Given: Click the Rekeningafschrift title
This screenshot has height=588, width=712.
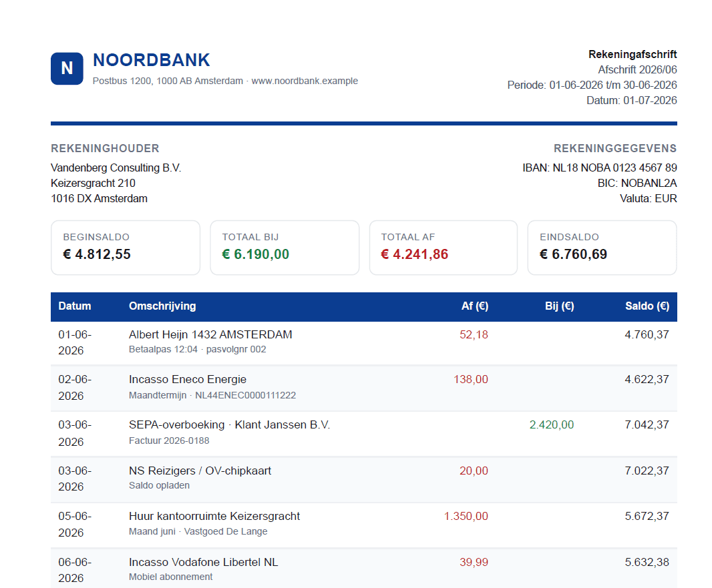Looking at the screenshot, I should click(633, 55).
